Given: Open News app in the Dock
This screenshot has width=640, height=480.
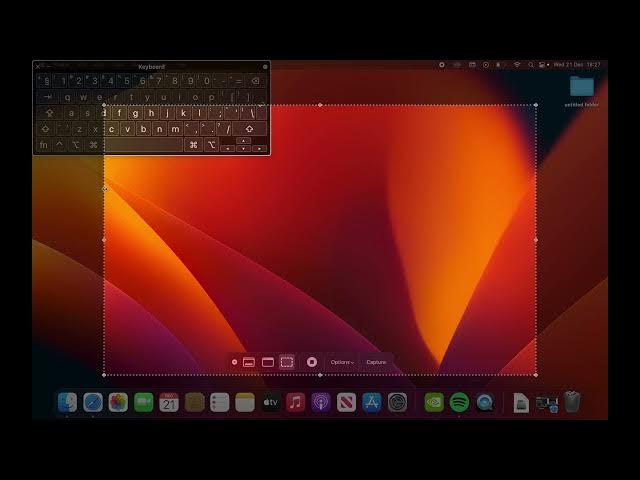Looking at the screenshot, I should point(346,402).
